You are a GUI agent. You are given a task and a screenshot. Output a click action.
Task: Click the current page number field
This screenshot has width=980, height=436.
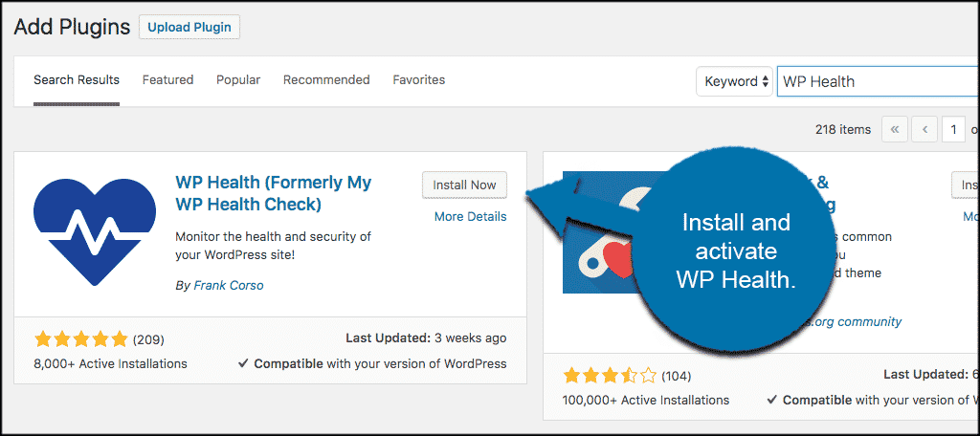tap(954, 130)
